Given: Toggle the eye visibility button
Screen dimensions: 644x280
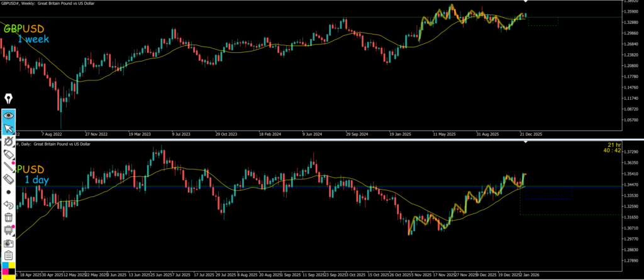Looking at the screenshot, I should (x=9, y=116).
